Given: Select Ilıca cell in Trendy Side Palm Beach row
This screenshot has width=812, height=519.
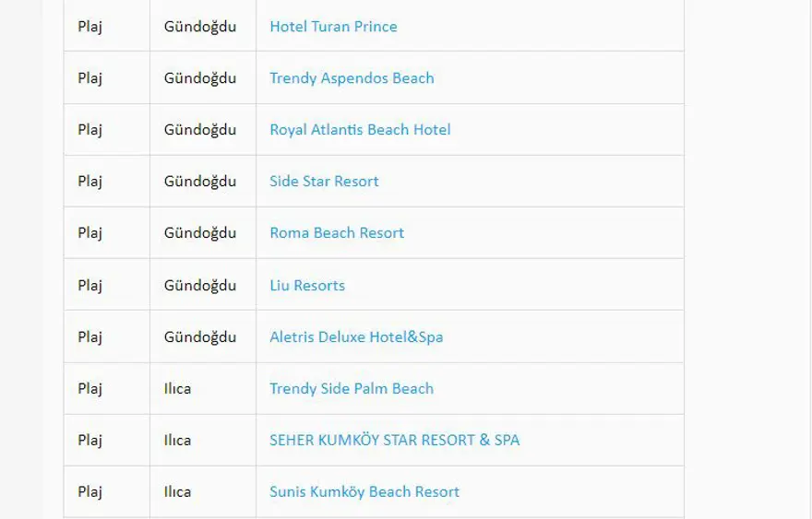Looking at the screenshot, I should (x=178, y=389).
